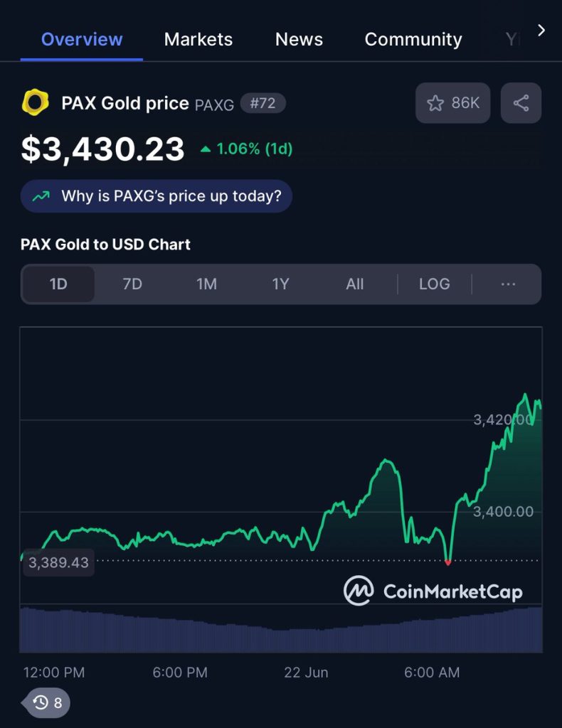Expand more chart options ellipsis
Screen dimensions: 562x728
coord(508,284)
